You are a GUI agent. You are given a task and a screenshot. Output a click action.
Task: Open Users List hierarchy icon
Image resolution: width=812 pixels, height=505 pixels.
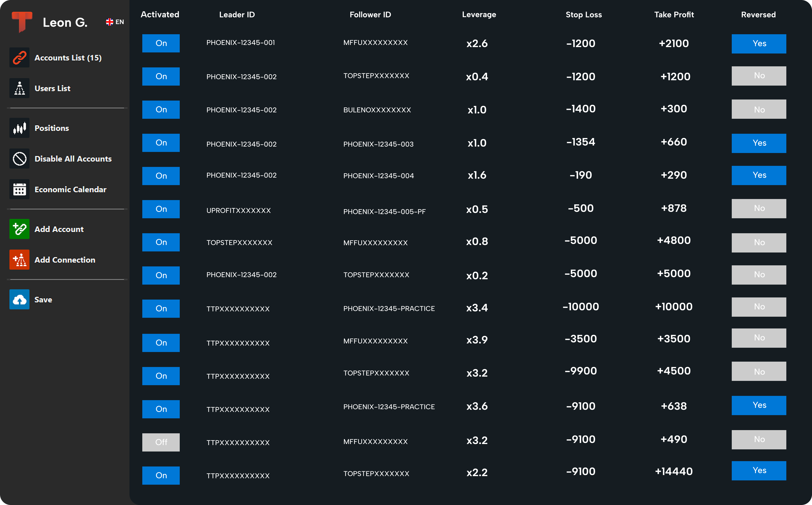(x=19, y=88)
